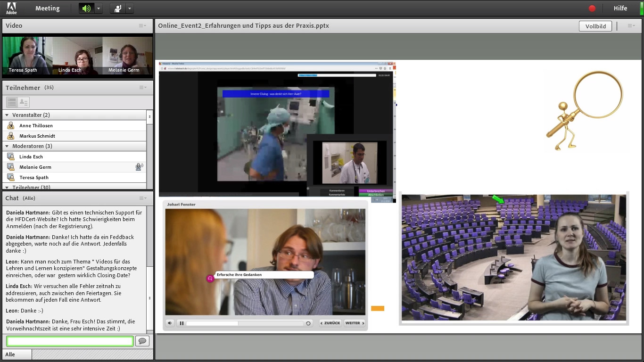Click the 'Innerer Dialog' blue title bar

pos(276,94)
